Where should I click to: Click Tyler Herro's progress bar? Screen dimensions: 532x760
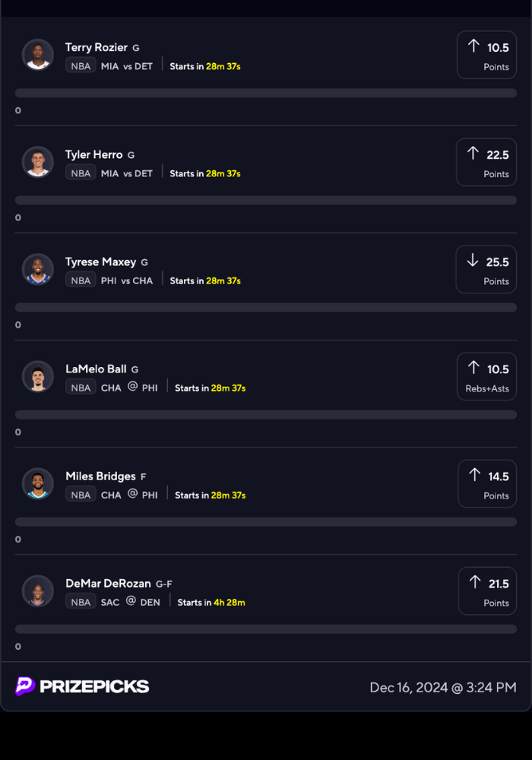coord(266,200)
